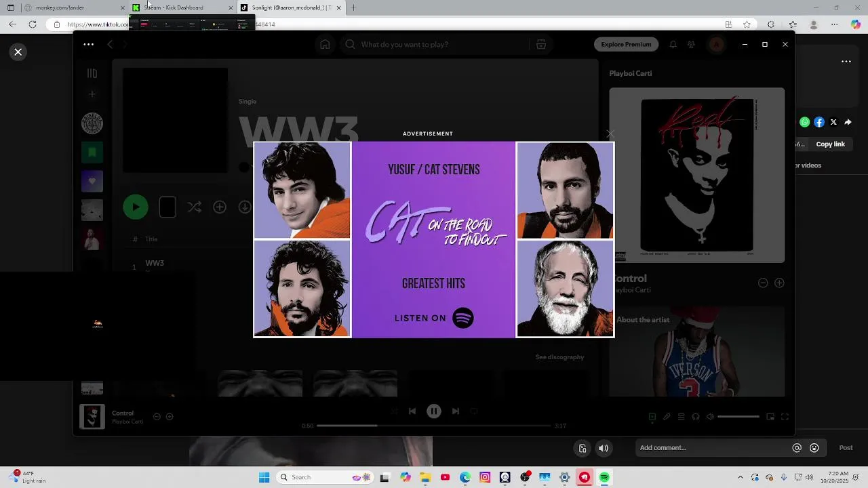Share TikTok video on X
The image size is (868, 488).
click(x=833, y=122)
